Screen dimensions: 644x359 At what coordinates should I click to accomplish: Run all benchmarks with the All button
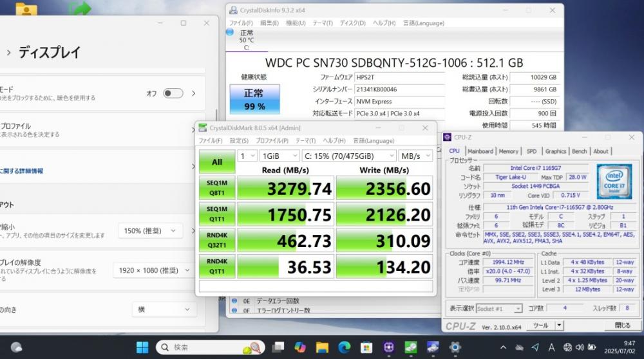point(217,161)
